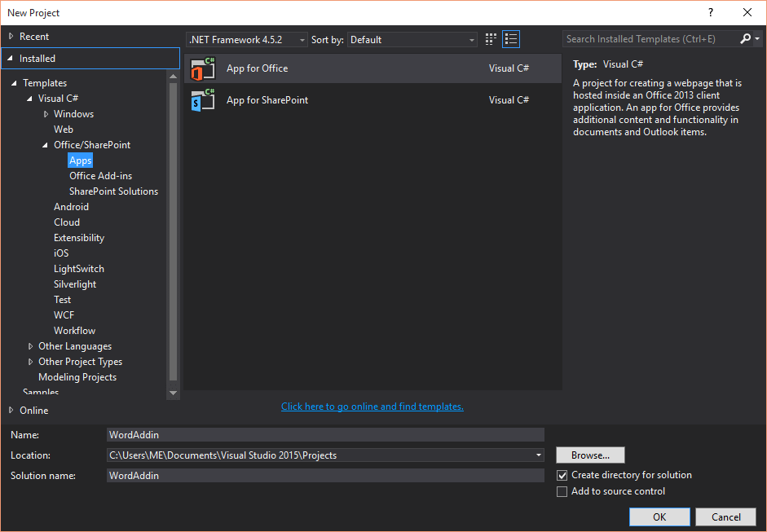Select the App for Office template icon
The width and height of the screenshot is (767, 532).
(x=203, y=68)
